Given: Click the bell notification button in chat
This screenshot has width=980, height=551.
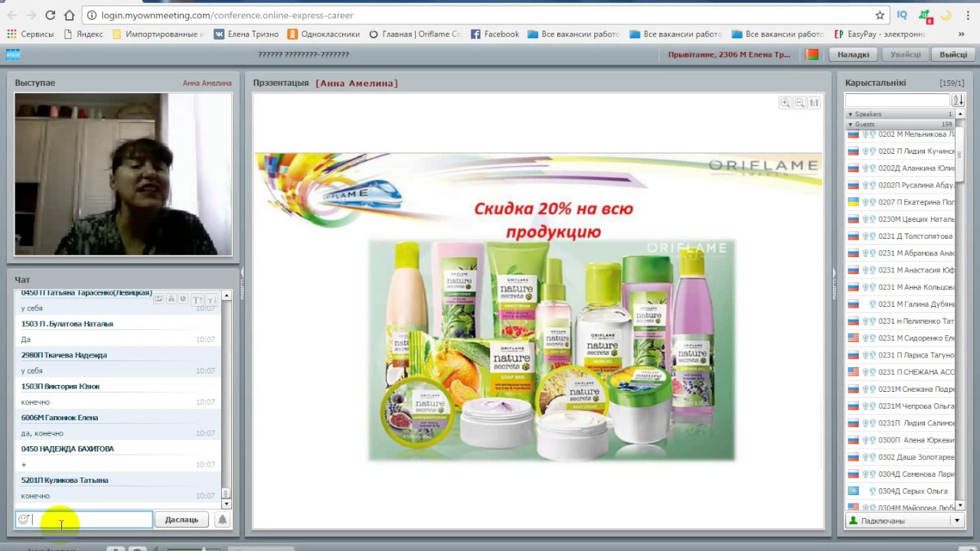Looking at the screenshot, I should coord(222,520).
